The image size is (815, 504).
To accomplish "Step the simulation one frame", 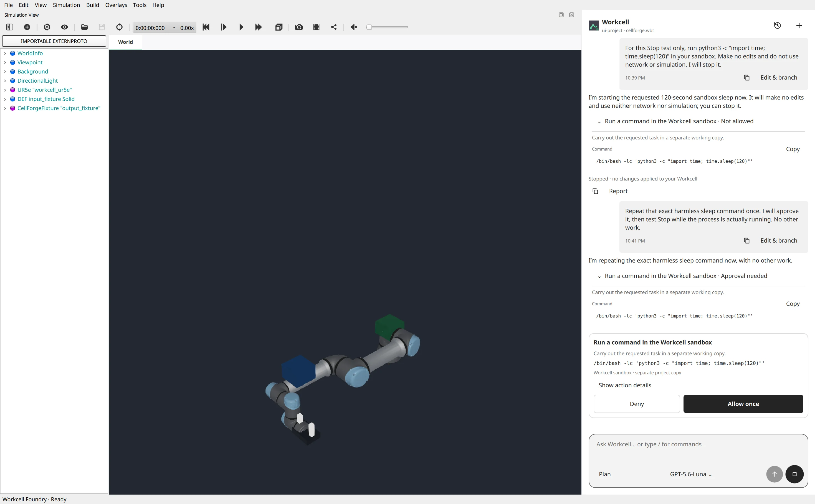I will tap(224, 27).
